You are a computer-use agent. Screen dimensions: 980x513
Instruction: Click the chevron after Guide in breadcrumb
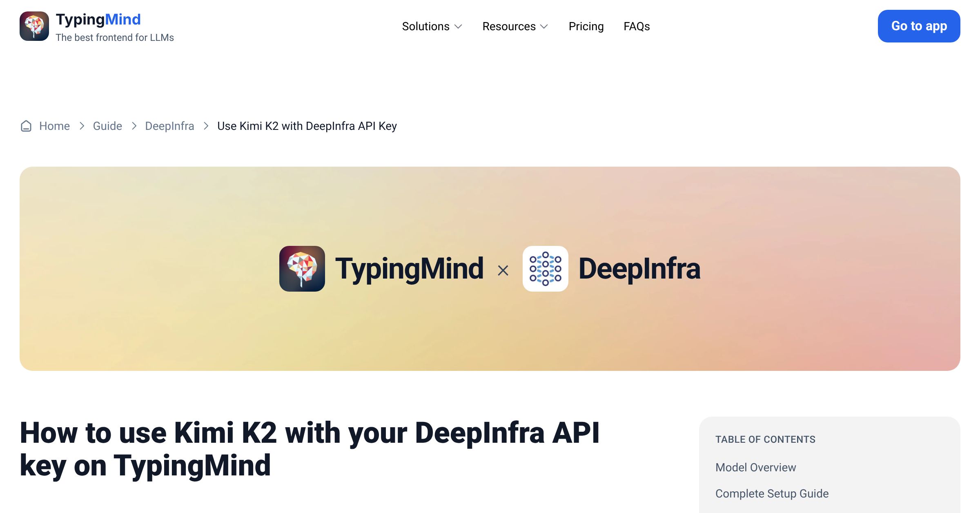(134, 126)
